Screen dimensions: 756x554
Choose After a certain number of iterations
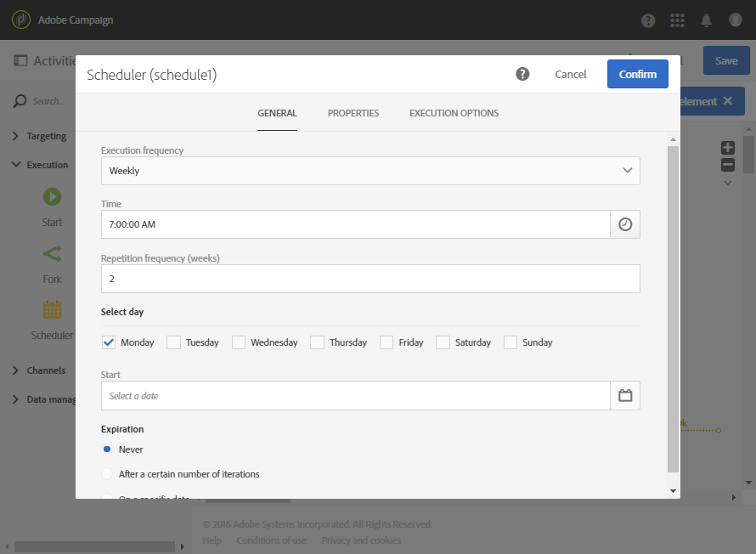(x=107, y=474)
